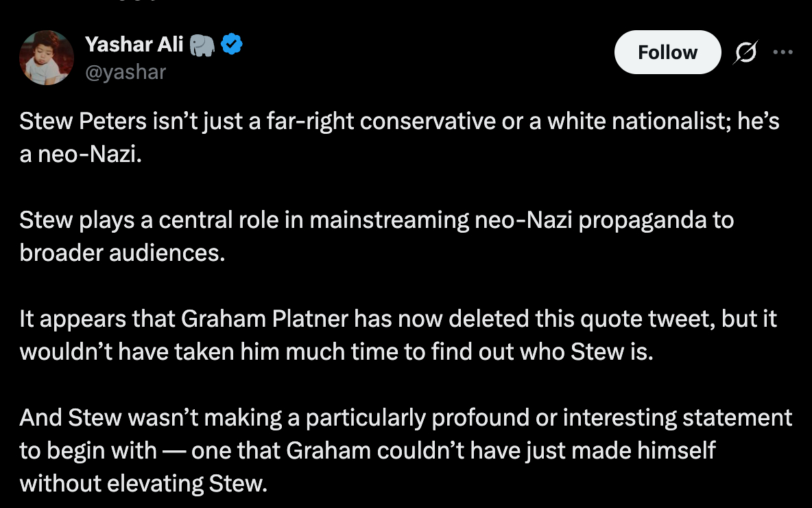The height and width of the screenshot is (508, 812).
Task: Click the Grok slashed-circle icon
Action: coord(747,52)
